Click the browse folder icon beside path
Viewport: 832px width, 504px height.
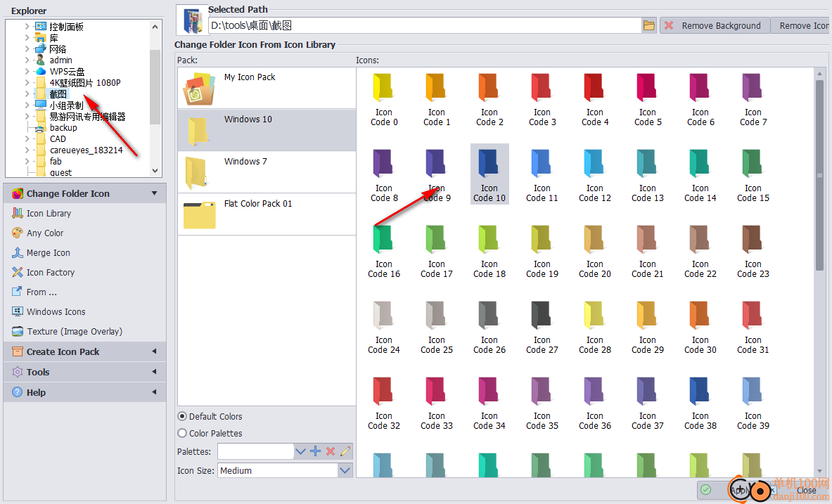tap(649, 25)
